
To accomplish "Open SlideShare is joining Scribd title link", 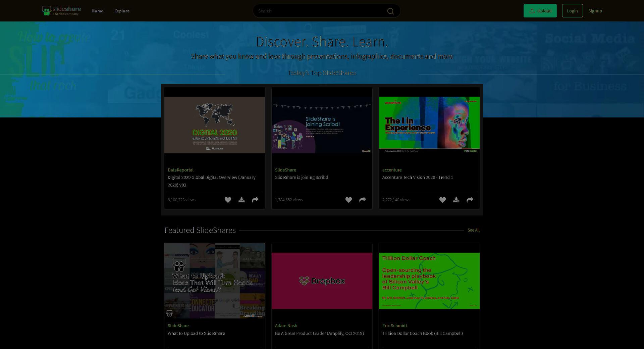I will click(302, 178).
